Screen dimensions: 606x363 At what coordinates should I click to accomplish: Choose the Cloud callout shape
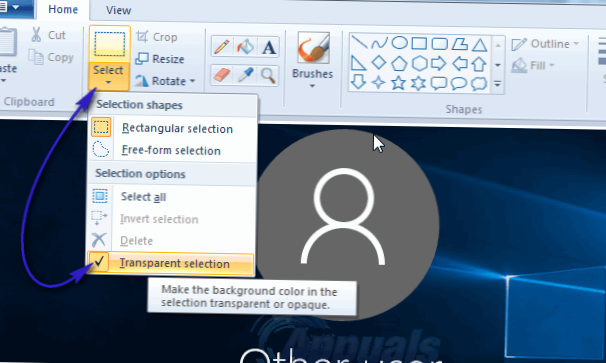pyautogui.click(x=479, y=84)
